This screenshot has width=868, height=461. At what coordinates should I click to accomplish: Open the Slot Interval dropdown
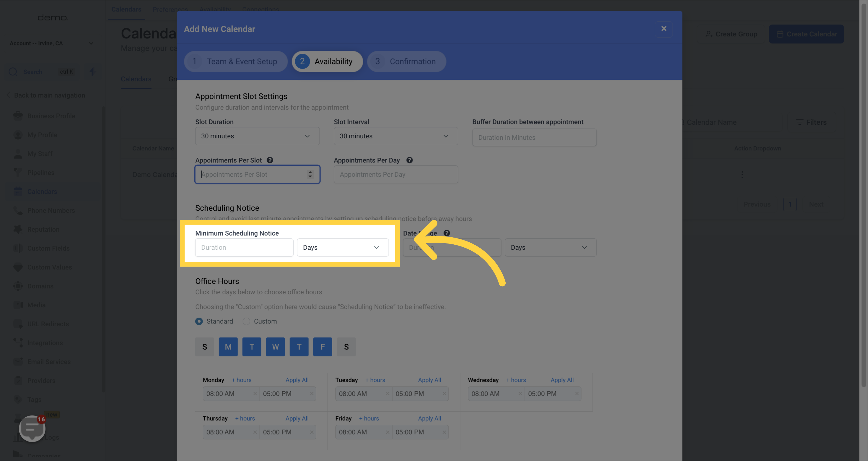tap(395, 136)
